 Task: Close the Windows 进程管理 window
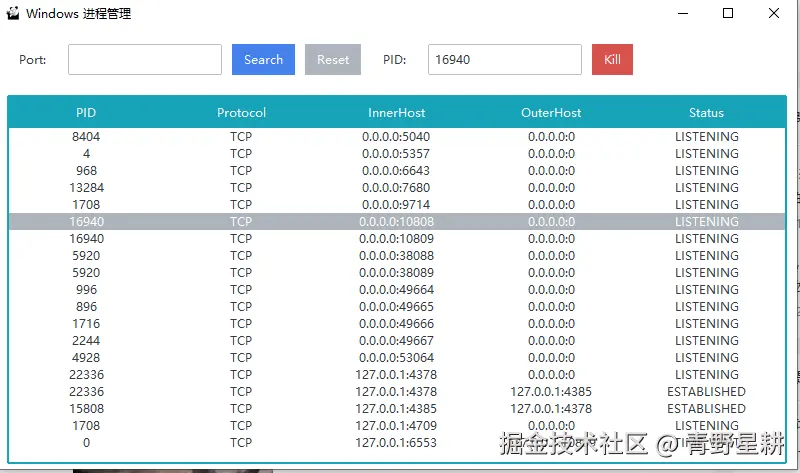(774, 13)
